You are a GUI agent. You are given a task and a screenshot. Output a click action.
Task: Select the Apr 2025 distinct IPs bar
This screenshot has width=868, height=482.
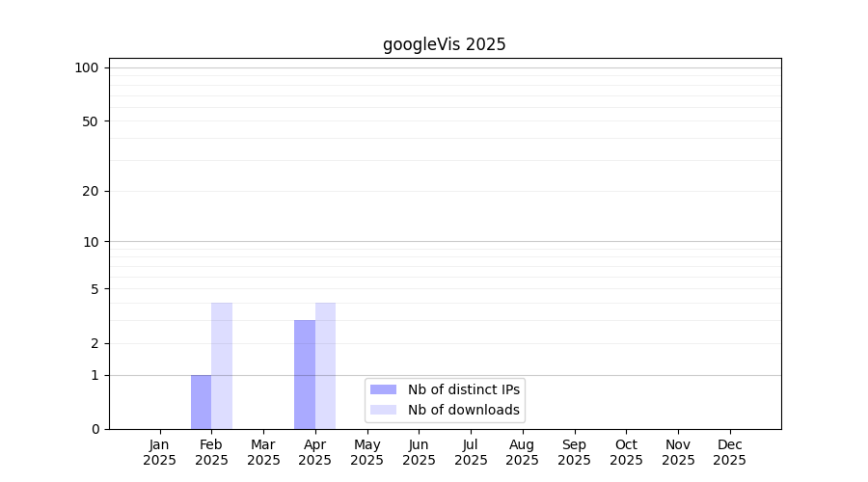click(305, 375)
